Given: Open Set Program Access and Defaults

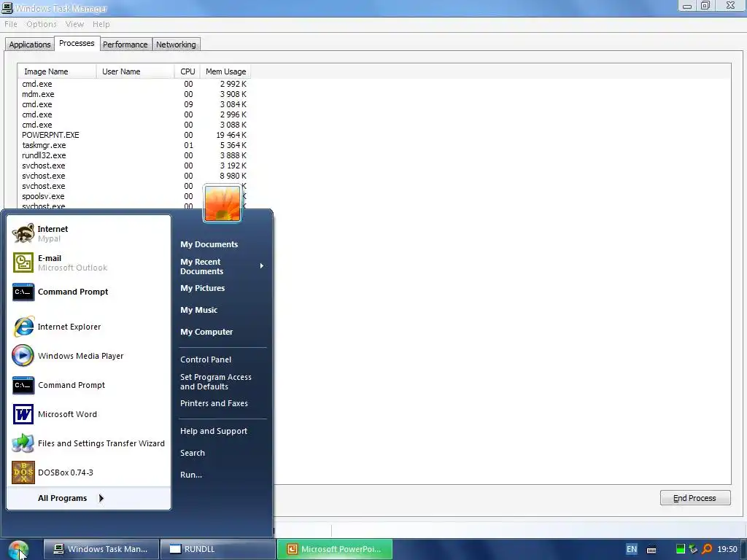Looking at the screenshot, I should point(216,382).
